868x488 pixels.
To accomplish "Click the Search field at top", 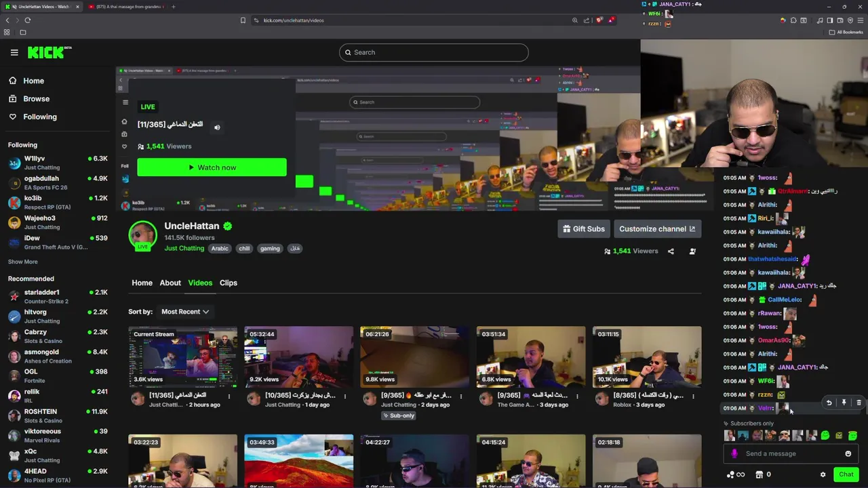I will point(434,52).
